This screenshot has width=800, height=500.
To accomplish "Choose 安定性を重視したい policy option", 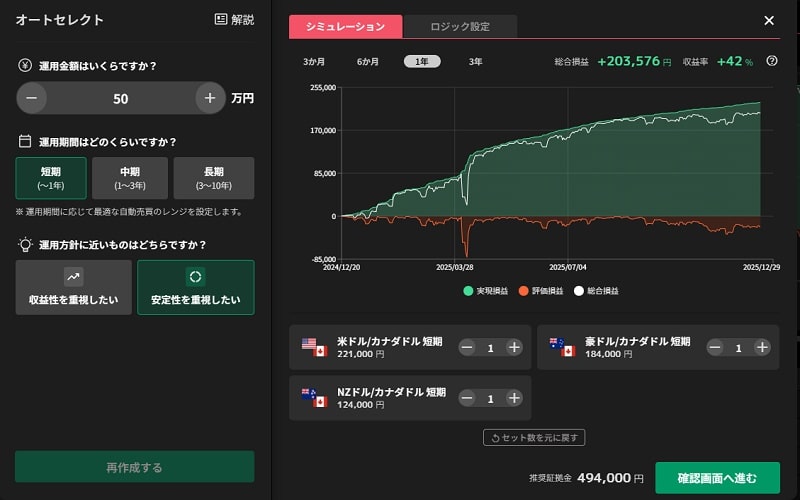I will click(195, 287).
